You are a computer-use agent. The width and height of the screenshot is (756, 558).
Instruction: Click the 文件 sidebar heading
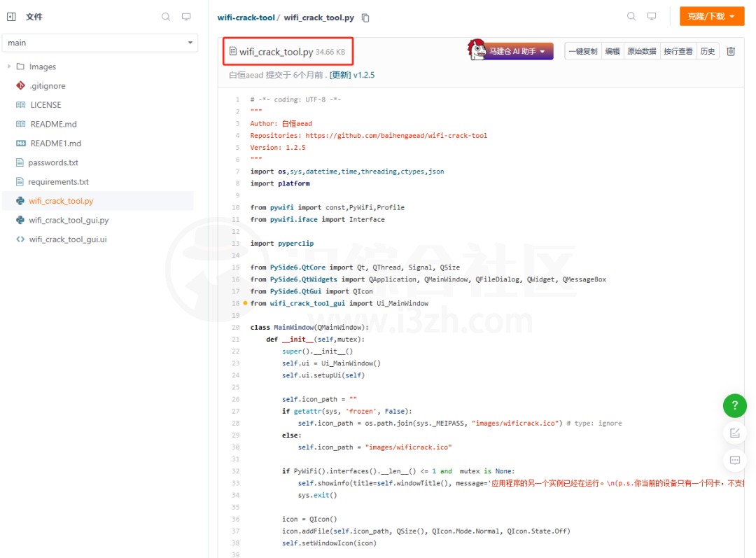tap(34, 17)
